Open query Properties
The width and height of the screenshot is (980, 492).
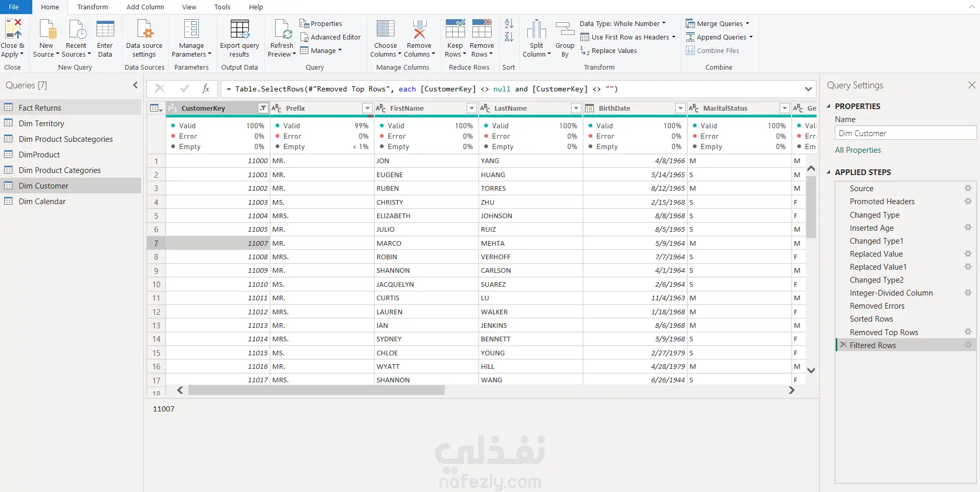(x=321, y=23)
